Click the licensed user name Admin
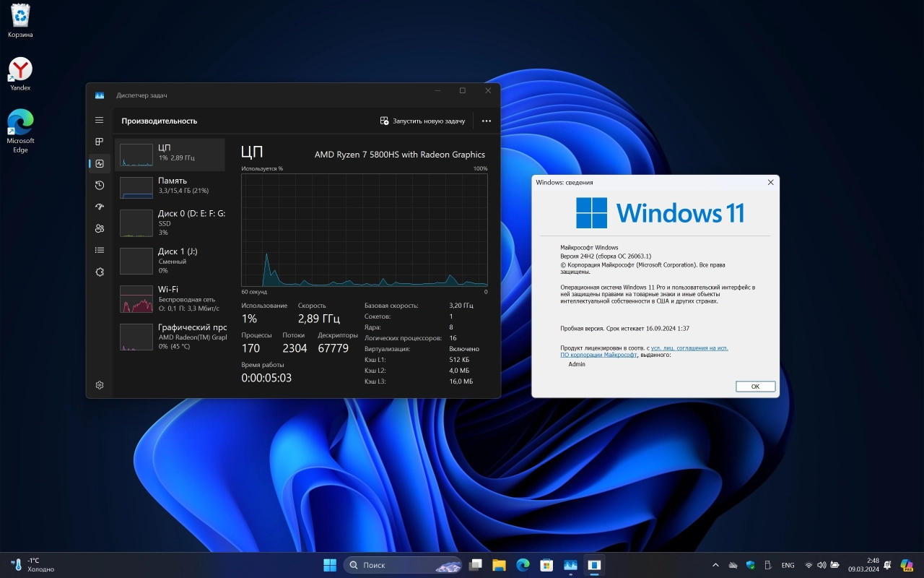 [577, 364]
